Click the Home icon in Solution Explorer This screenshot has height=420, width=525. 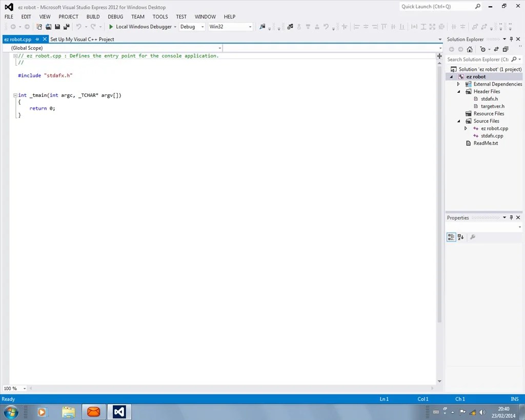470,49
